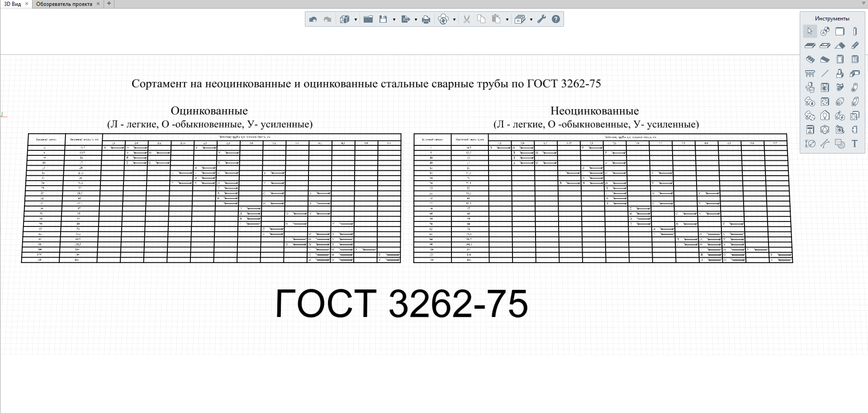This screenshot has height=413, width=868.
Task: Select the arrow selection tool
Action: (810, 31)
